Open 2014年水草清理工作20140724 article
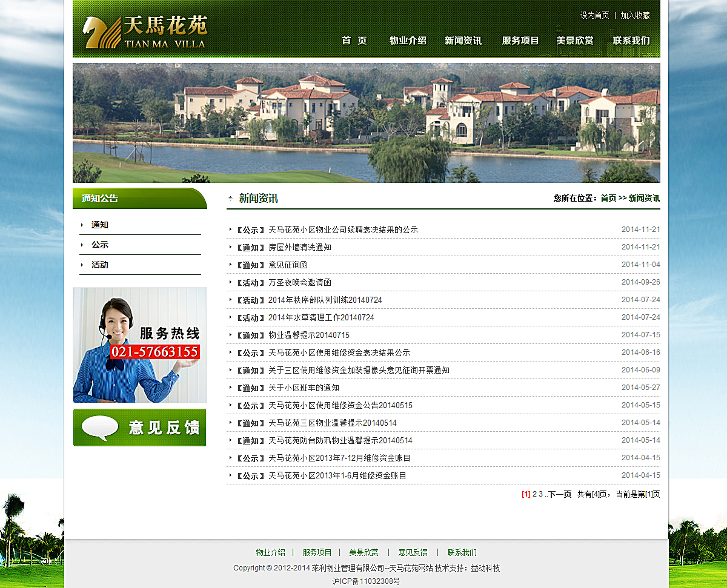727x588 pixels. click(x=321, y=318)
